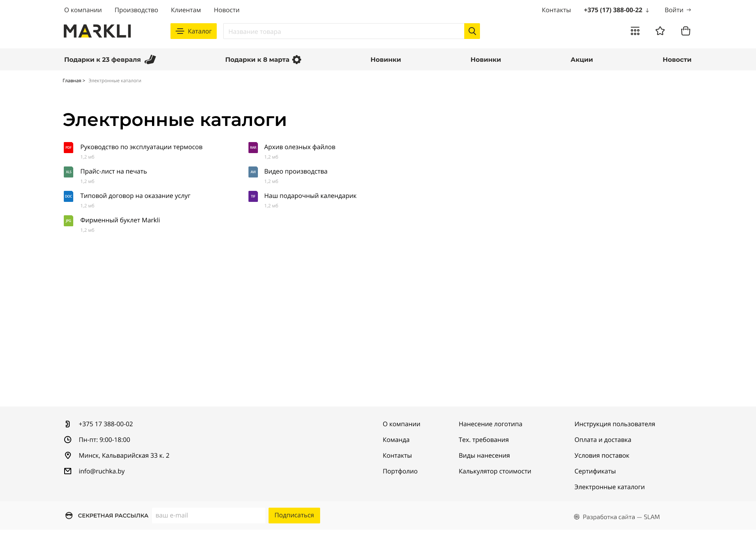Click the XLS icon for Прайс-лист на печать
Screen dimensions: 756x536
coord(68,172)
